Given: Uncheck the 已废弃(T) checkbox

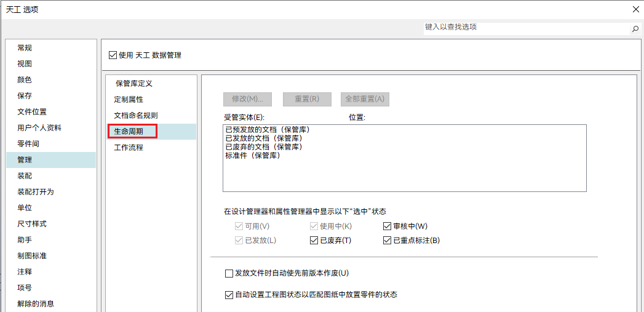Looking at the screenshot, I should pyautogui.click(x=314, y=241).
